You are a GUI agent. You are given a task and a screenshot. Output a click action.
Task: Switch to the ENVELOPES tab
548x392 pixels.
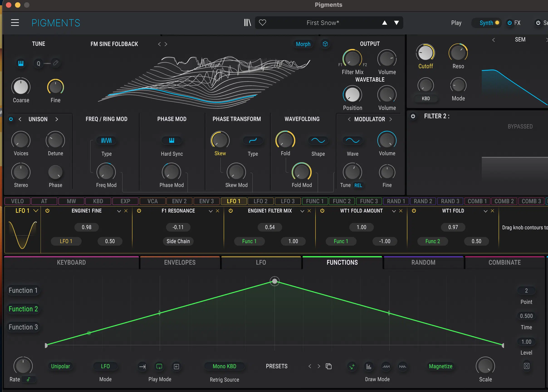click(x=180, y=262)
